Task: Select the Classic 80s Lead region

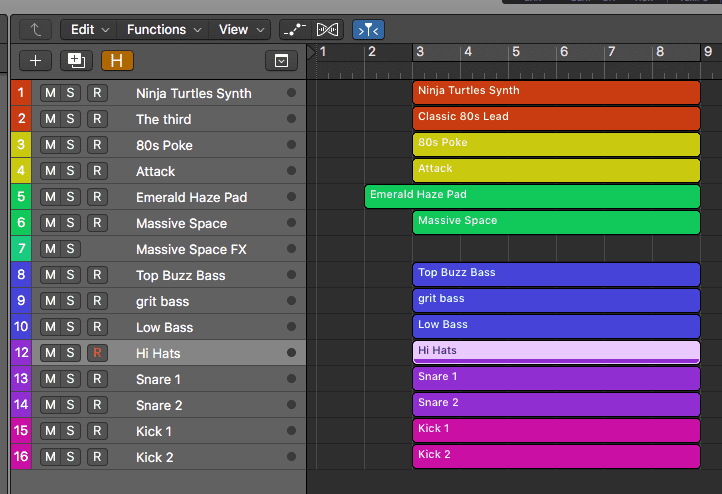Action: click(556, 118)
